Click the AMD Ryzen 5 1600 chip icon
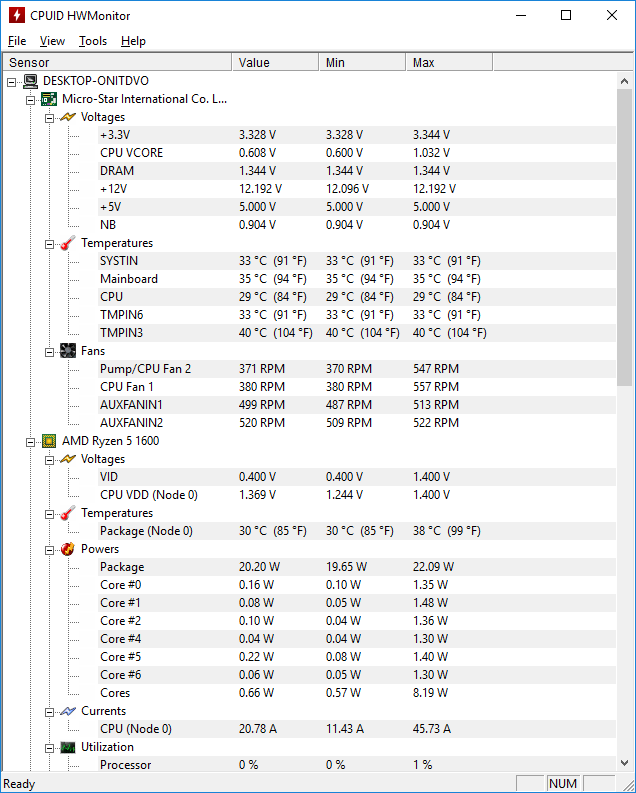The image size is (636, 793). pos(49,441)
